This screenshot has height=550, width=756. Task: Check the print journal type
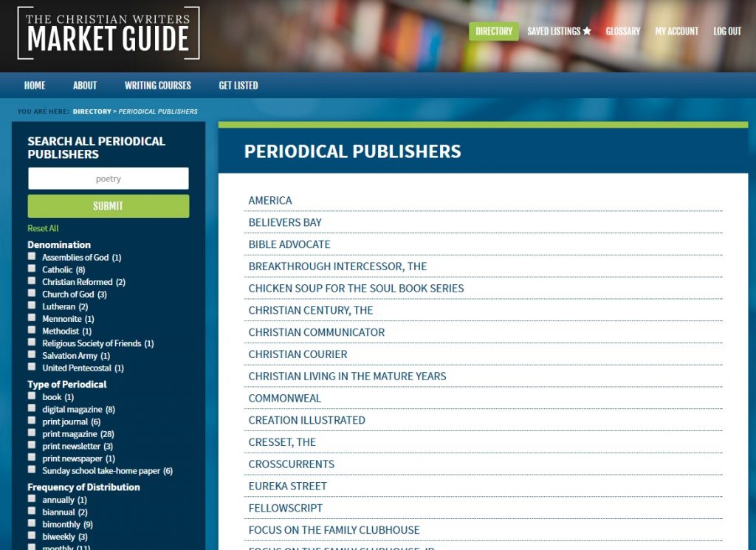pos(32,420)
